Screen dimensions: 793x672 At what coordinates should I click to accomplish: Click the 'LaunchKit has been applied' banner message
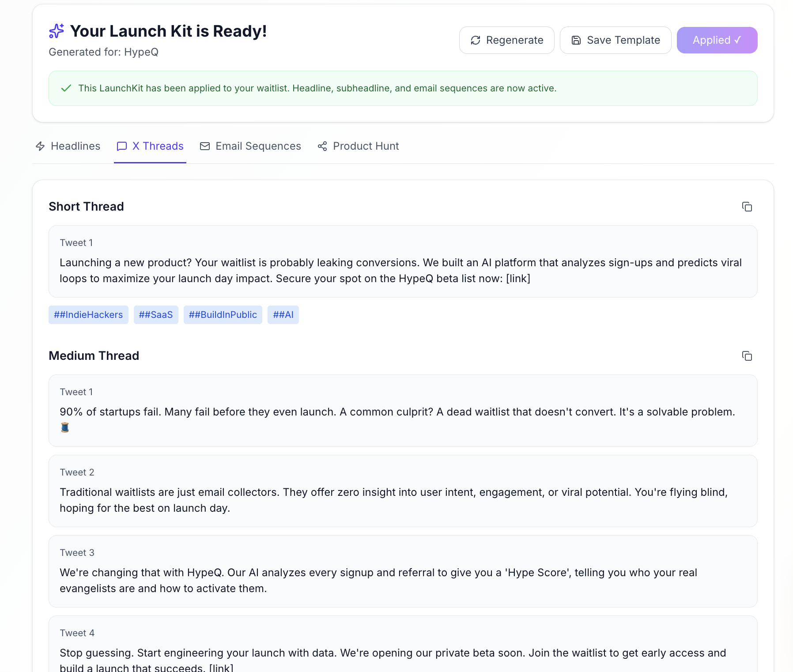317,88
